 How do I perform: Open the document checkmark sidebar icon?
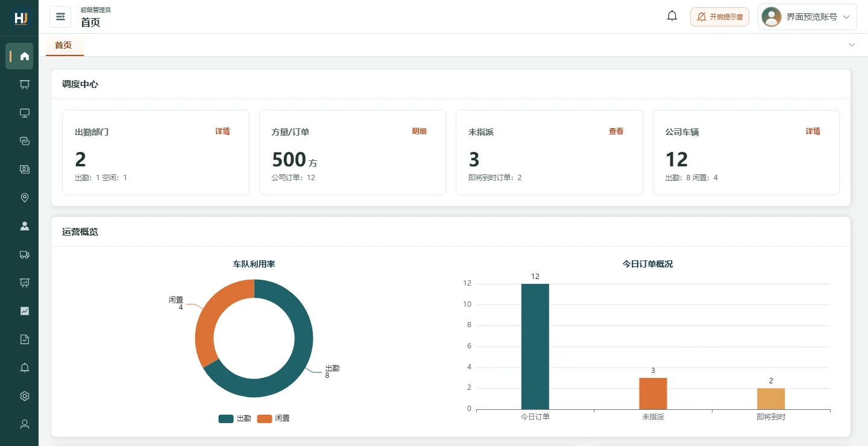[x=25, y=339]
